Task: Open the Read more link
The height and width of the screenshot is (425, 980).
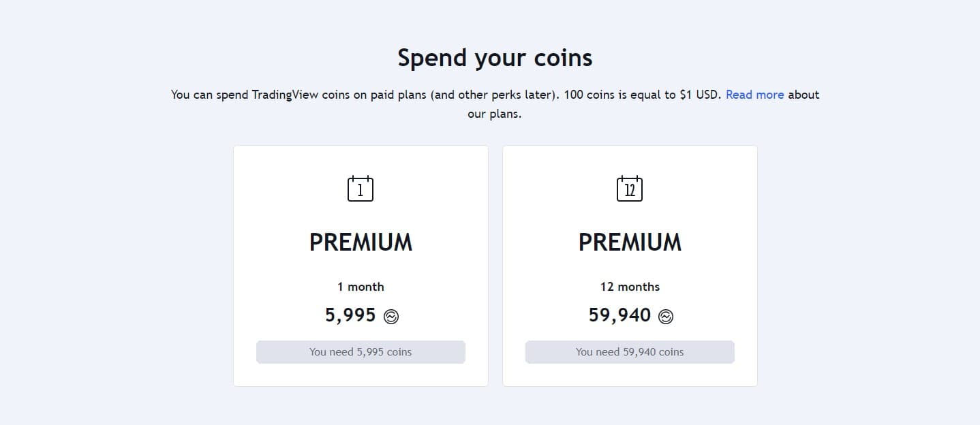Action: point(754,94)
